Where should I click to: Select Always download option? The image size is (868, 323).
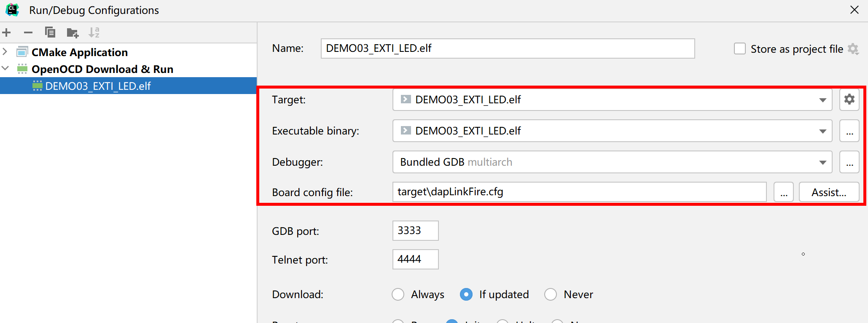[398, 294]
